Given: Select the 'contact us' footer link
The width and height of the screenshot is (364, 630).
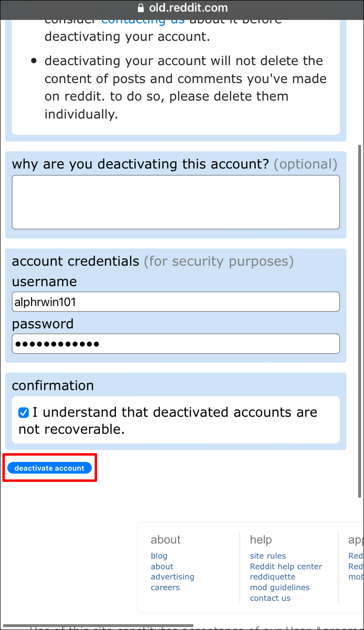Looking at the screenshot, I should point(270,598).
